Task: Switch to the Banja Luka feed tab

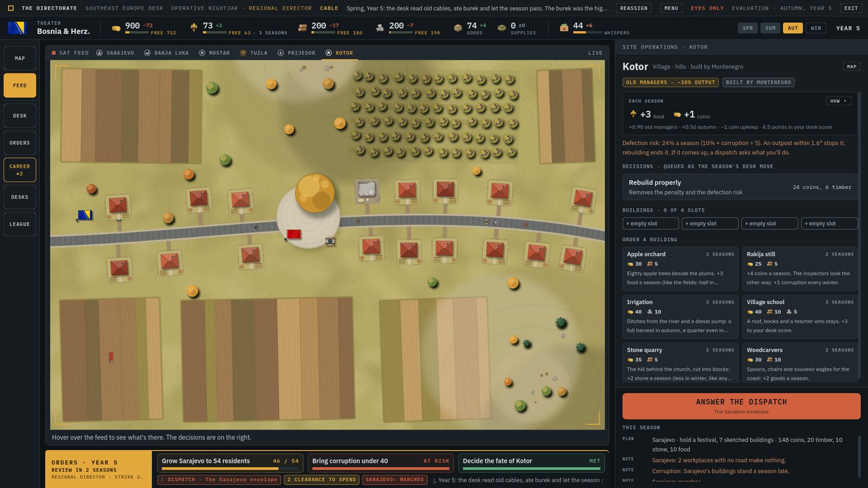Action: 167,53
